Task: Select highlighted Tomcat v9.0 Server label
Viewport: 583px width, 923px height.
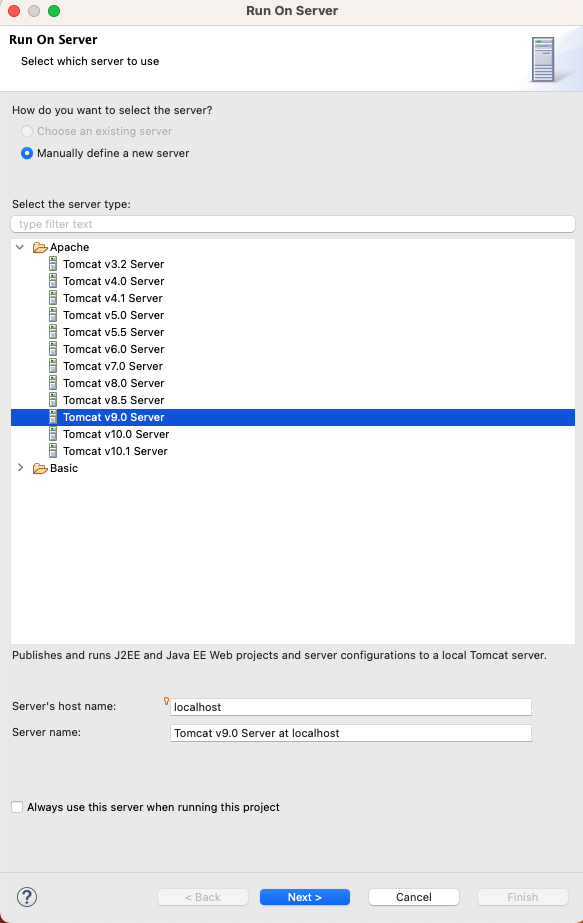Action: 114,418
